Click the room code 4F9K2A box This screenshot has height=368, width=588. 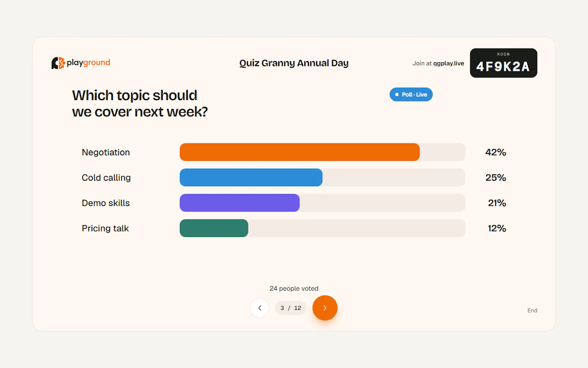coord(503,63)
